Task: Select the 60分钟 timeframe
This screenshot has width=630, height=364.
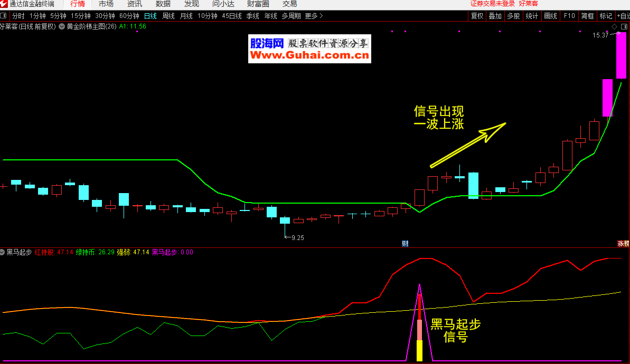Action: pyautogui.click(x=129, y=16)
